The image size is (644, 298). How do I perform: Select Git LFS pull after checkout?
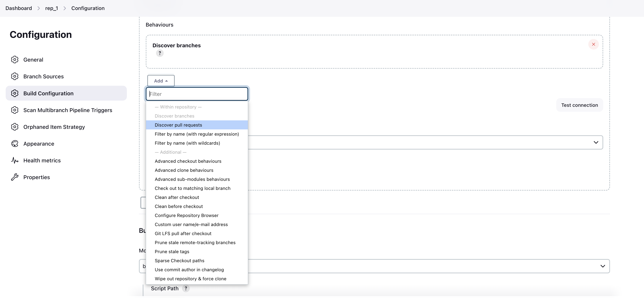[x=183, y=233]
